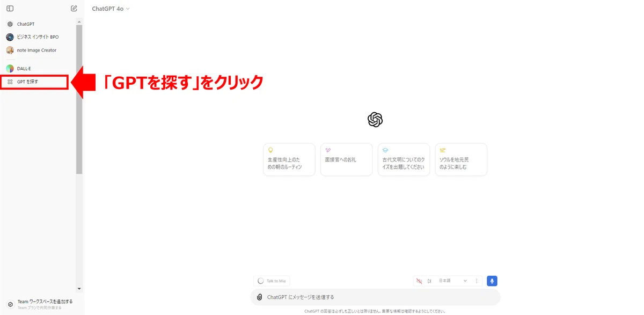The height and width of the screenshot is (315, 644).
Task: Click the Talk to Mia button
Action: (272, 281)
